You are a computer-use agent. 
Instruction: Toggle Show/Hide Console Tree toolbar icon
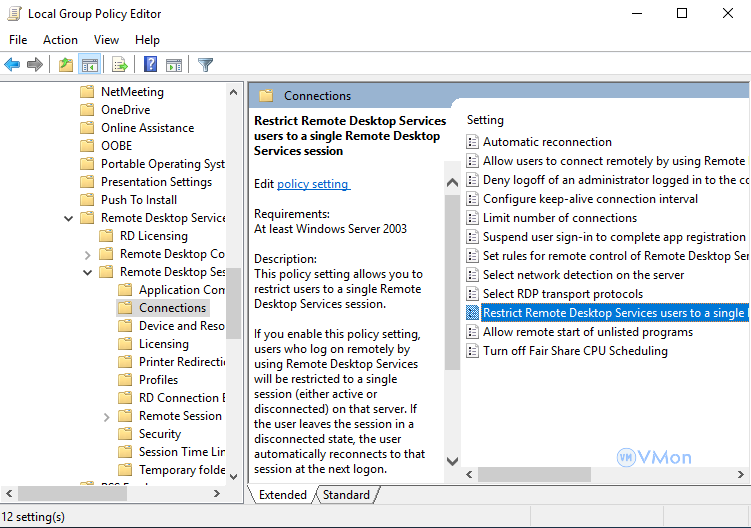(90, 65)
